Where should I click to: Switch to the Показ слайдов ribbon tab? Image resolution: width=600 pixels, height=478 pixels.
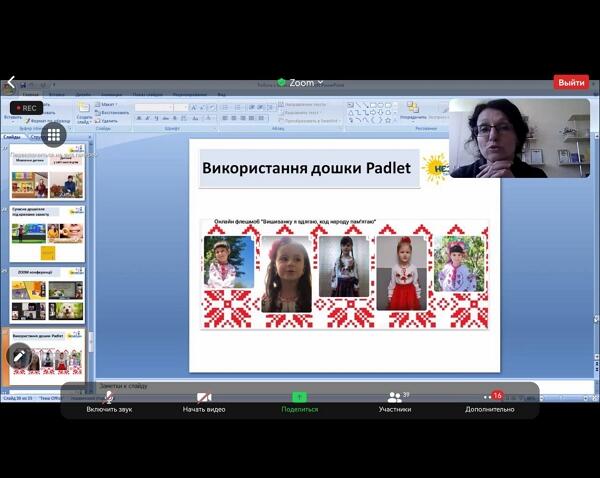click(148, 94)
